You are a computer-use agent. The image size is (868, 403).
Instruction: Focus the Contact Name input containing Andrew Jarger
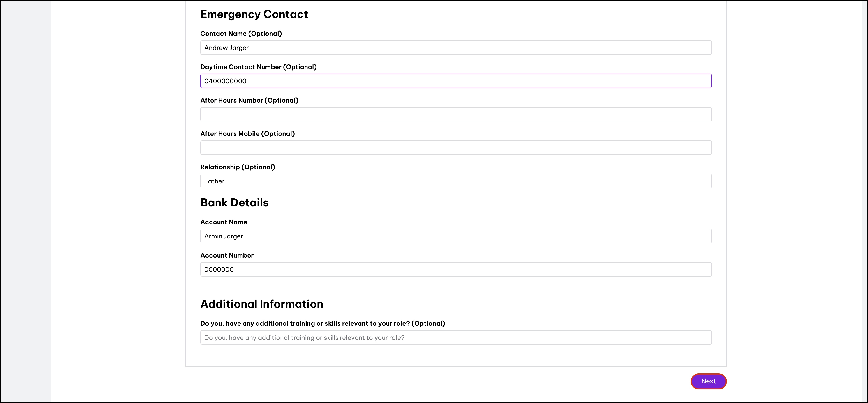(x=456, y=48)
